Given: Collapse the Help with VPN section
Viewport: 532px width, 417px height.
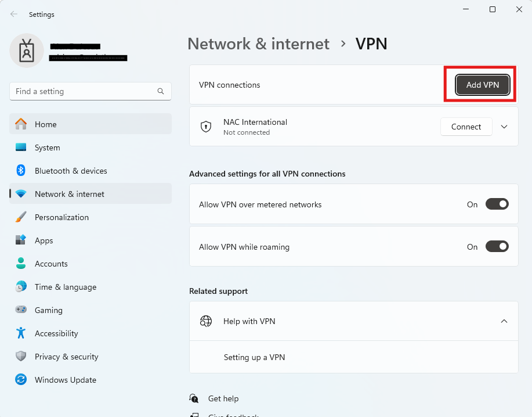Looking at the screenshot, I should coord(504,321).
